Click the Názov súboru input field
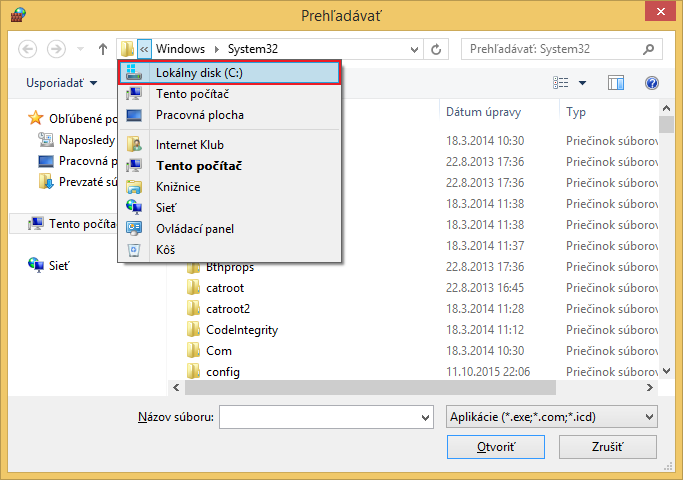This screenshot has width=683, height=480. click(x=319, y=417)
